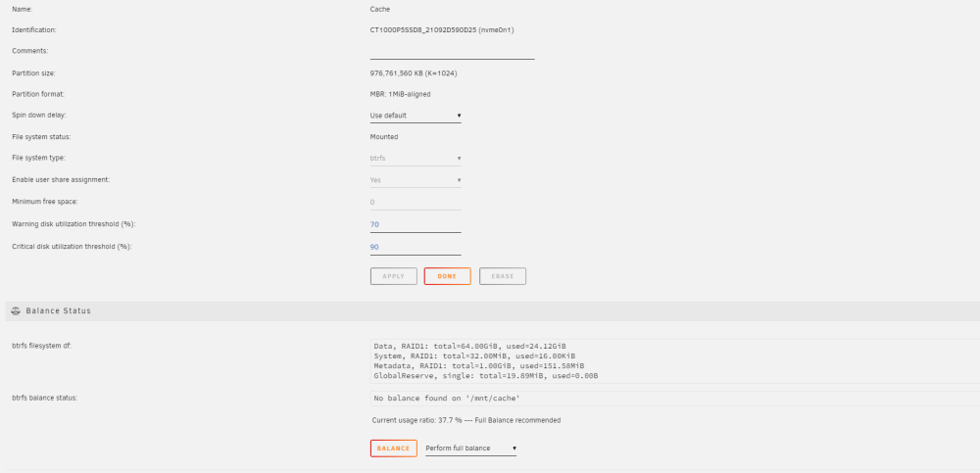Click the Done button
This screenshot has height=473, width=980.
[x=448, y=276]
